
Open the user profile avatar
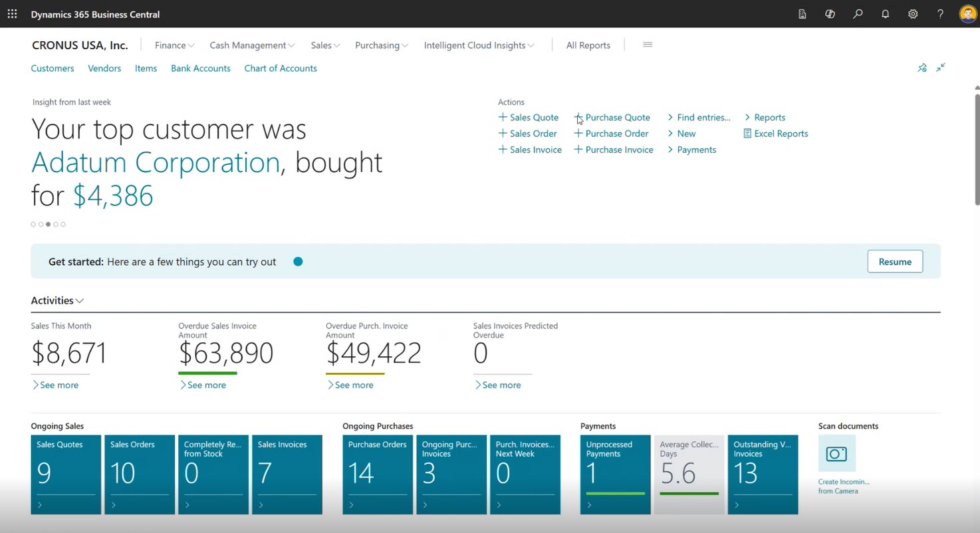pyautogui.click(x=967, y=14)
